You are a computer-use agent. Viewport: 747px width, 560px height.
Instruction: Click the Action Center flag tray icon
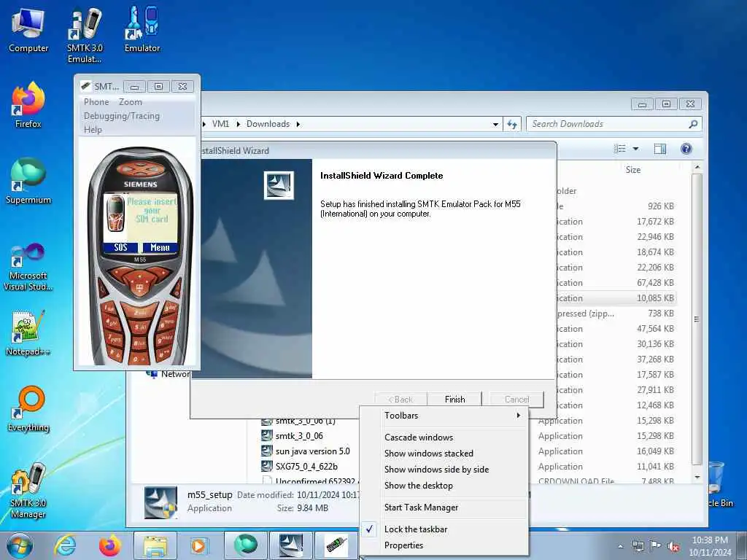coord(656,546)
